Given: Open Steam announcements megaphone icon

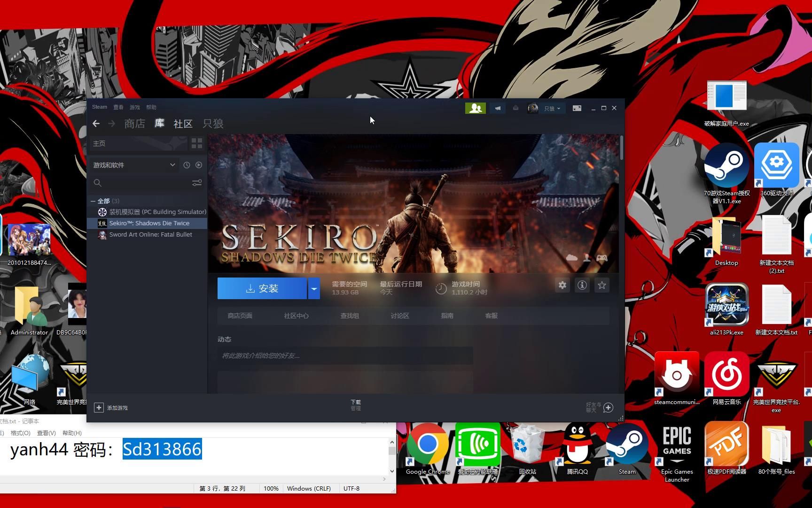Looking at the screenshot, I should [x=498, y=108].
